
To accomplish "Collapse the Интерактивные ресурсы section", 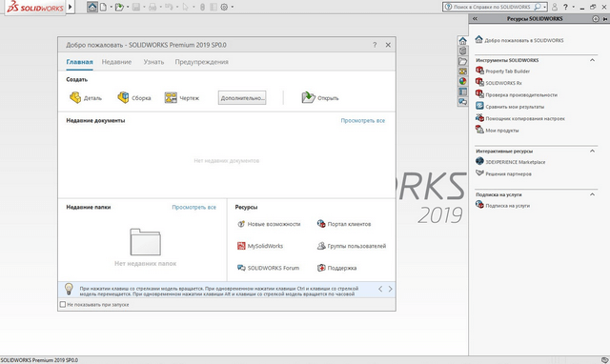I will click(592, 151).
